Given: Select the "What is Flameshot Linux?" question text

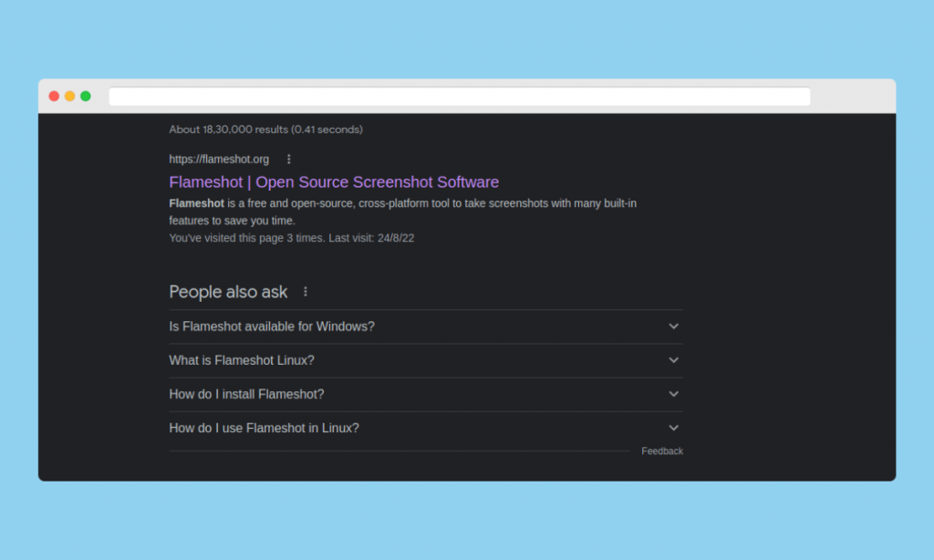Looking at the screenshot, I should point(241,360).
